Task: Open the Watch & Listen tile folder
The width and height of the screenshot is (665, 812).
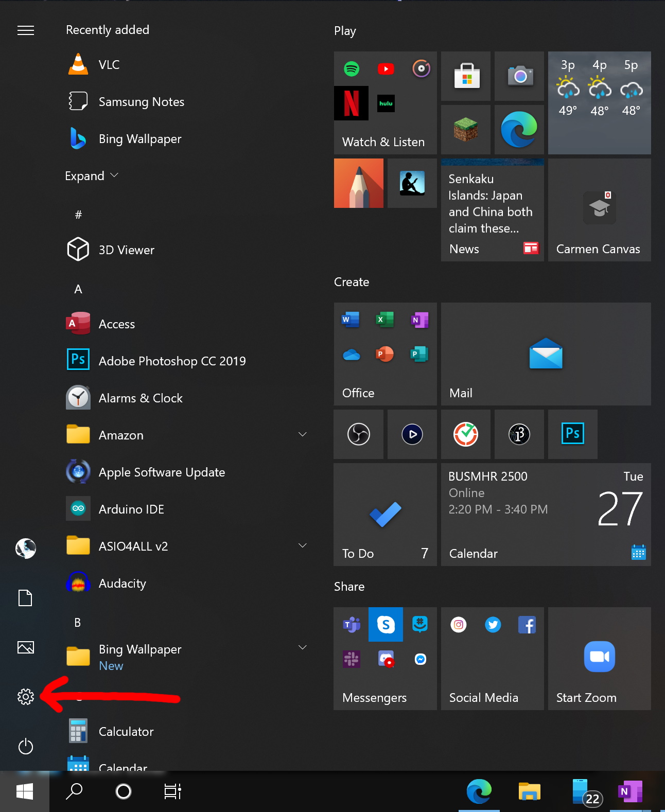Action: 385,103
